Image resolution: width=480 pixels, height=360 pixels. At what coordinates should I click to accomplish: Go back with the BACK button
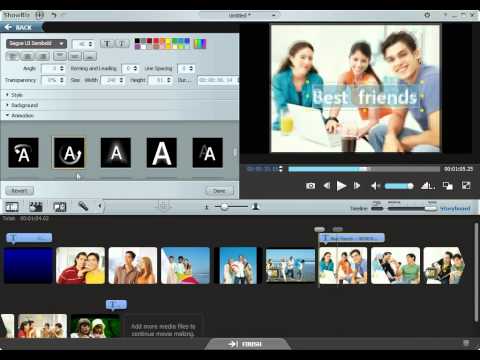click(x=19, y=27)
